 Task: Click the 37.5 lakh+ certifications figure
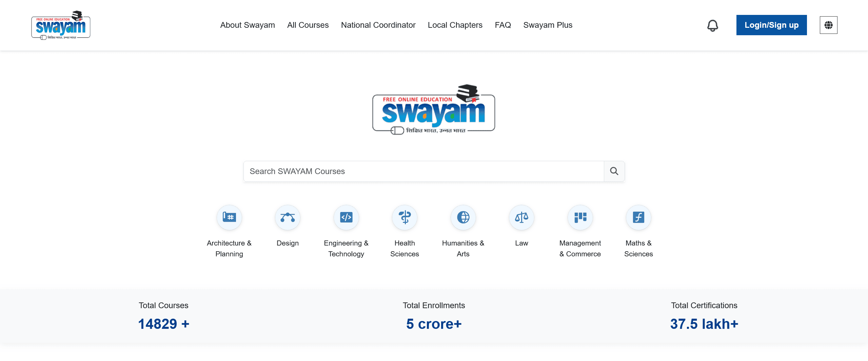tap(704, 324)
